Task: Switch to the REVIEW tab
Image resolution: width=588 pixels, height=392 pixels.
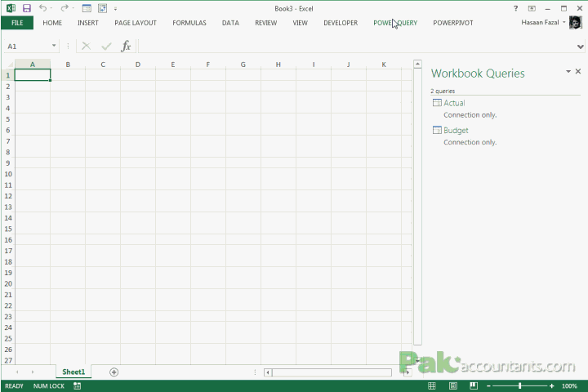Action: (266, 23)
